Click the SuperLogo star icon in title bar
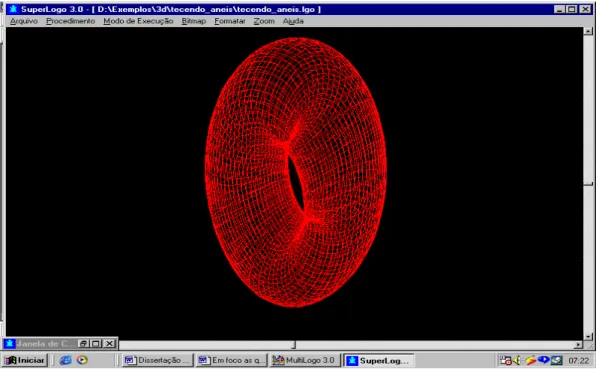This screenshot has width=599, height=369. pyautogui.click(x=13, y=9)
